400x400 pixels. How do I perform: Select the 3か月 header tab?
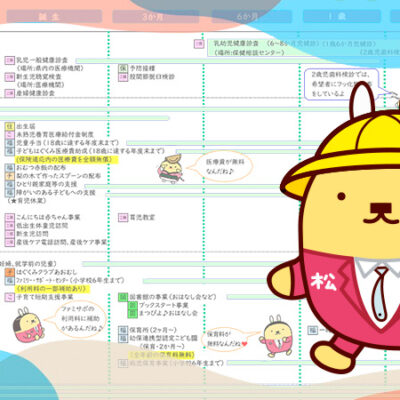tap(156, 17)
